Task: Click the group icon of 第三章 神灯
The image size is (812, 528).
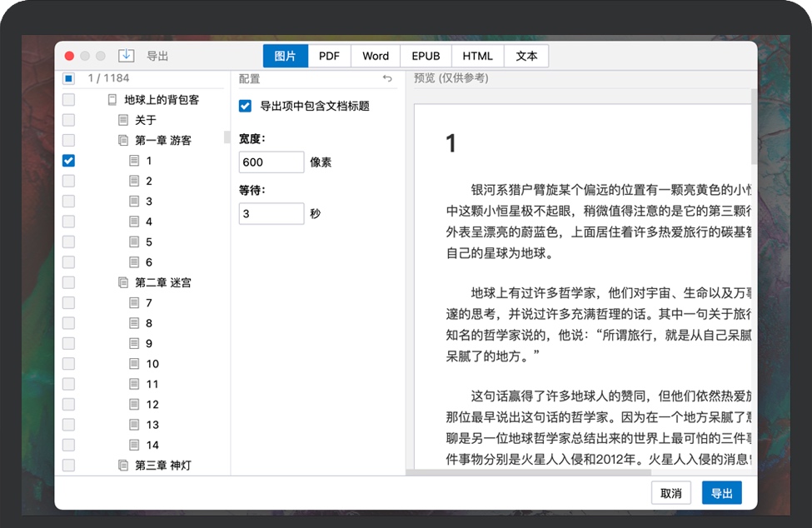Action: (123, 466)
